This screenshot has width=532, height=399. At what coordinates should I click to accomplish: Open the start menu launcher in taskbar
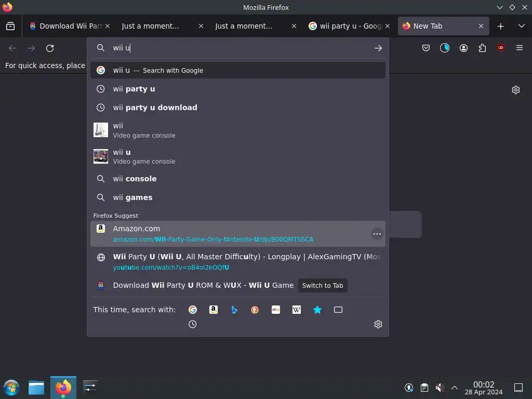pyautogui.click(x=11, y=388)
